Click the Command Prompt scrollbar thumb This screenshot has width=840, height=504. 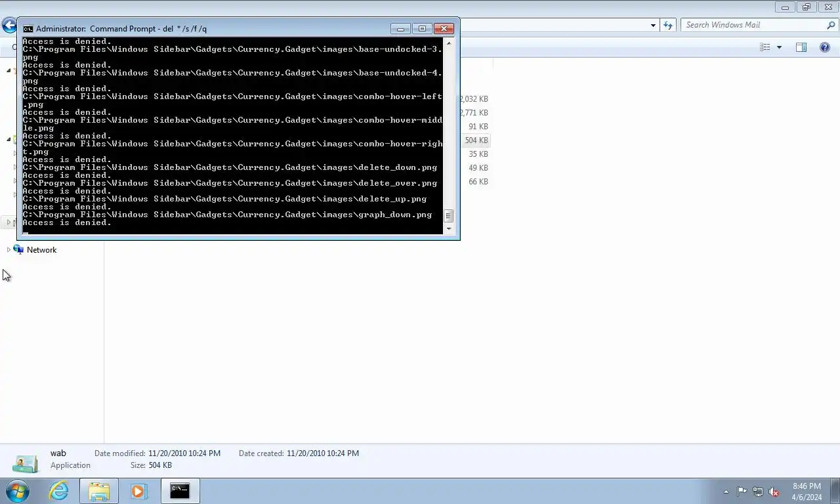click(449, 215)
